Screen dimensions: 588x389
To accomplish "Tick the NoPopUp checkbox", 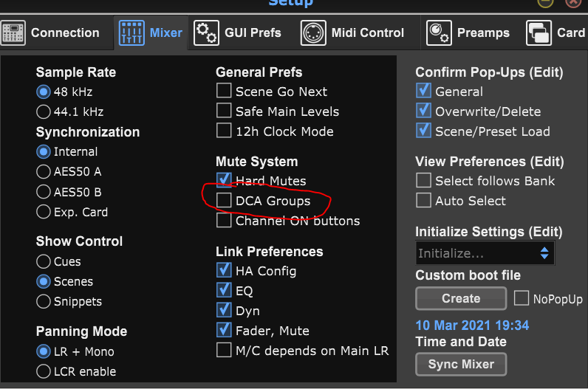I will [522, 298].
